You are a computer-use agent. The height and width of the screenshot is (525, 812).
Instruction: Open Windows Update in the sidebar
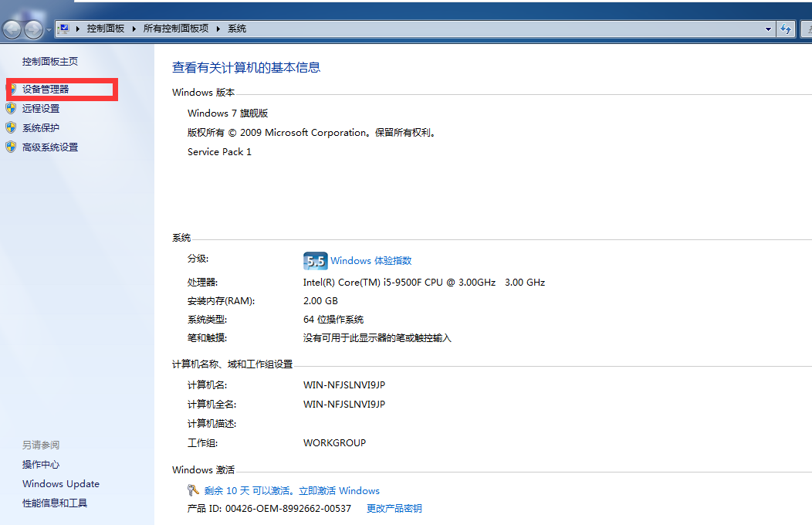[61, 484]
